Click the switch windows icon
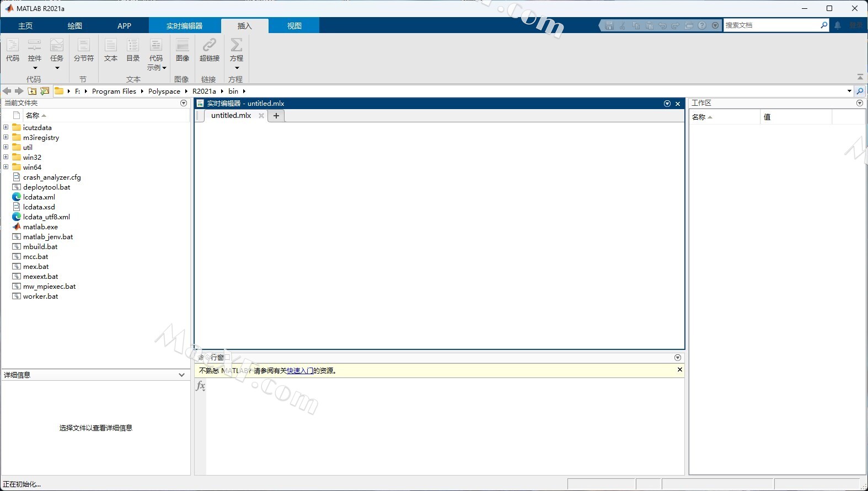 pyautogui.click(x=689, y=25)
